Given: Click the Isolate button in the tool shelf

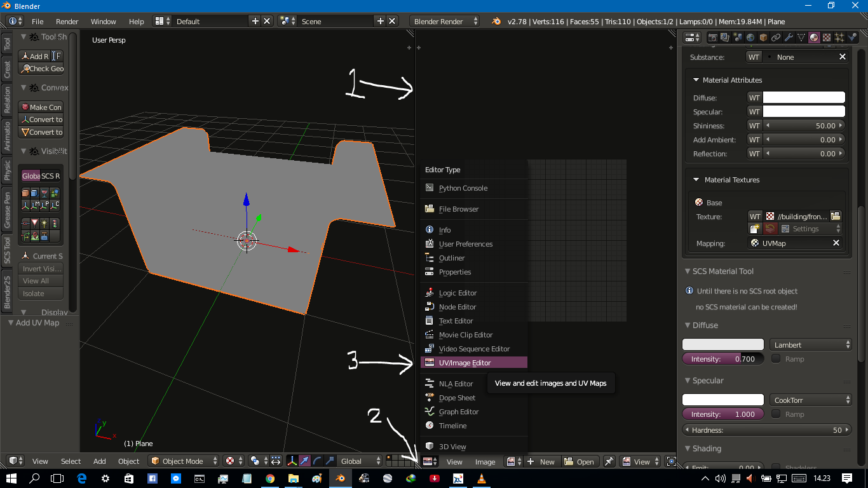Looking at the screenshot, I should point(41,294).
